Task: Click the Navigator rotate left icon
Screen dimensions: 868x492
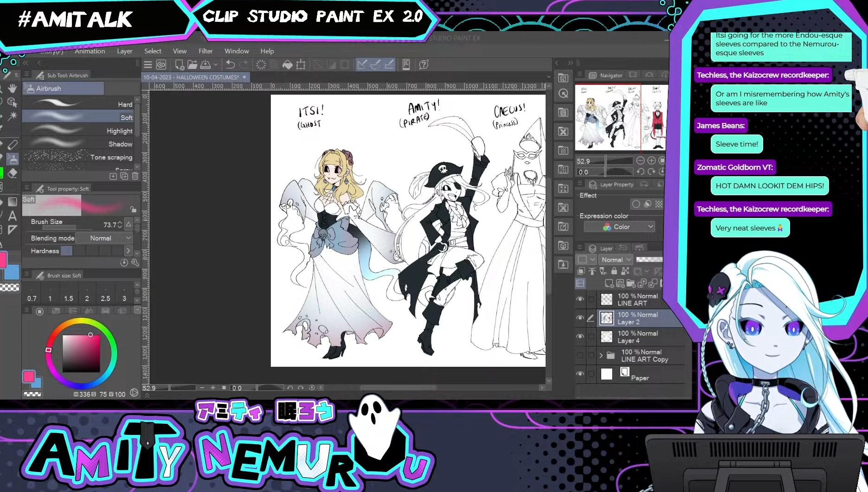Action: pyautogui.click(x=640, y=172)
